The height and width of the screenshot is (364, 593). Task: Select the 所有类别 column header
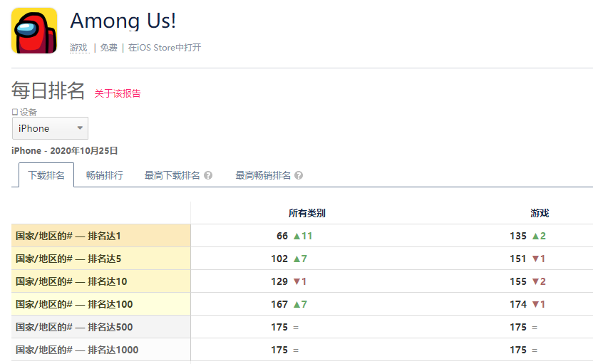coord(307,213)
